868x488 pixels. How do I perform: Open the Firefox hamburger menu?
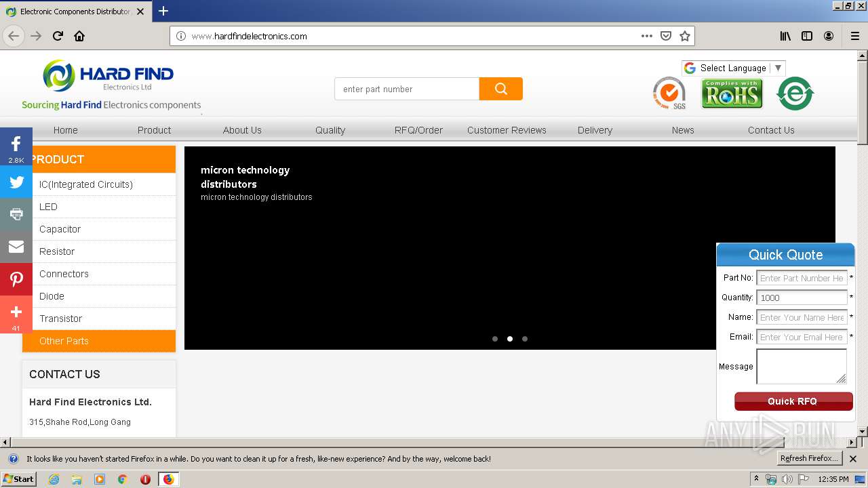854,36
